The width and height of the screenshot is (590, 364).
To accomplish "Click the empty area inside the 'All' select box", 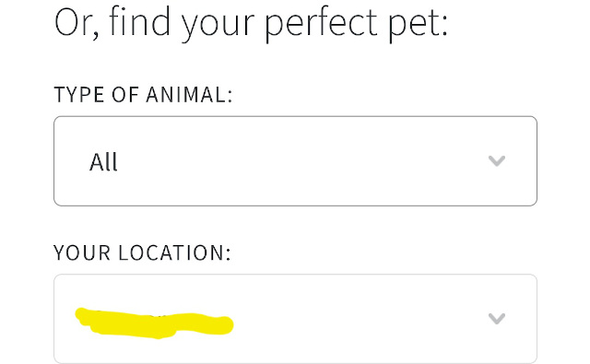I will 301,161.
